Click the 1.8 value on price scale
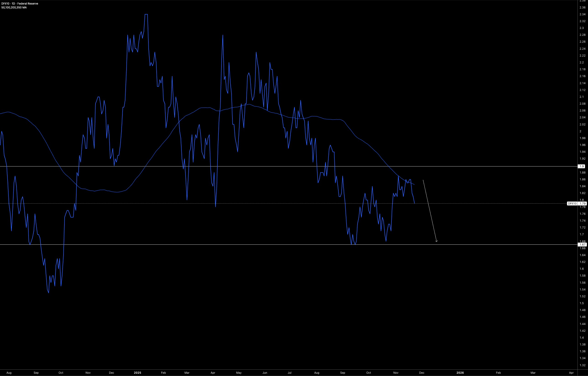Viewport: 588px width, 376px height. coord(582,200)
